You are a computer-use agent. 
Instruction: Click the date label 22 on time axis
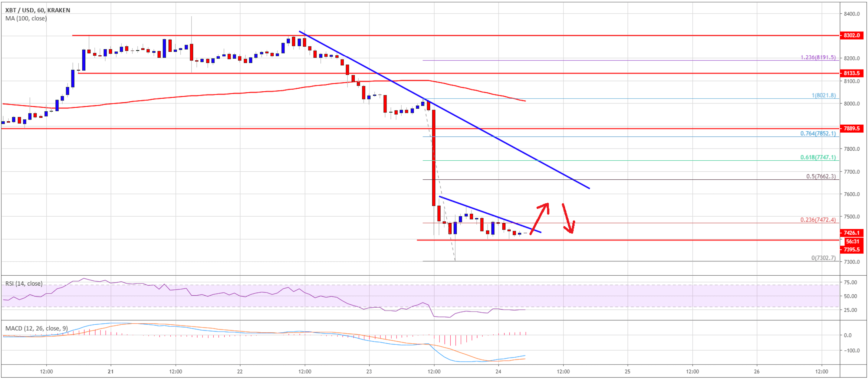click(240, 371)
